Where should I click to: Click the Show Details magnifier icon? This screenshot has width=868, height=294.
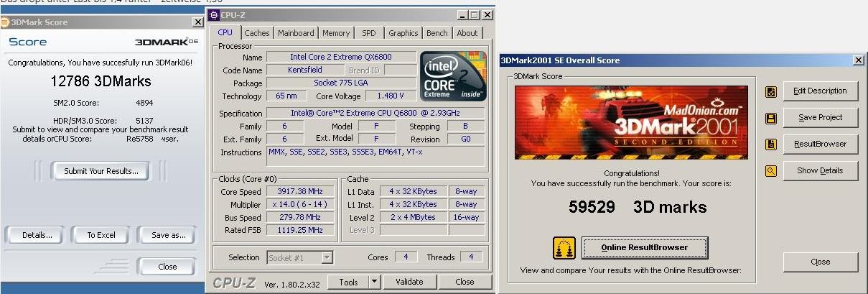[x=771, y=171]
